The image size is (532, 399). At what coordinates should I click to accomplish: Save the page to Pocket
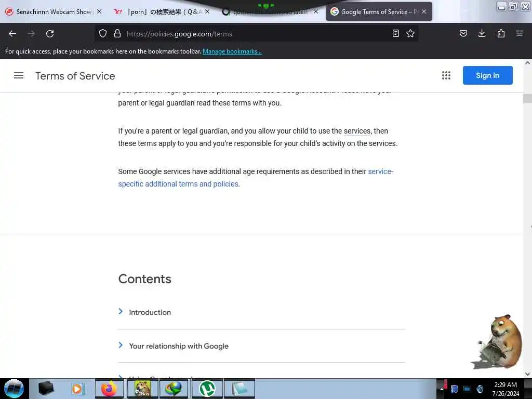click(x=463, y=34)
